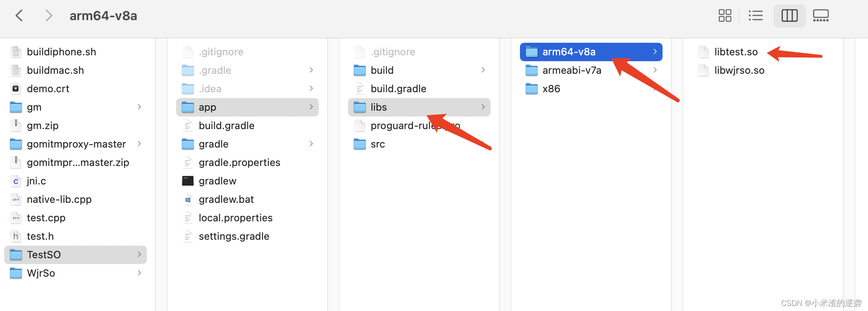
Task: Select the app folder icon
Action: 188,107
